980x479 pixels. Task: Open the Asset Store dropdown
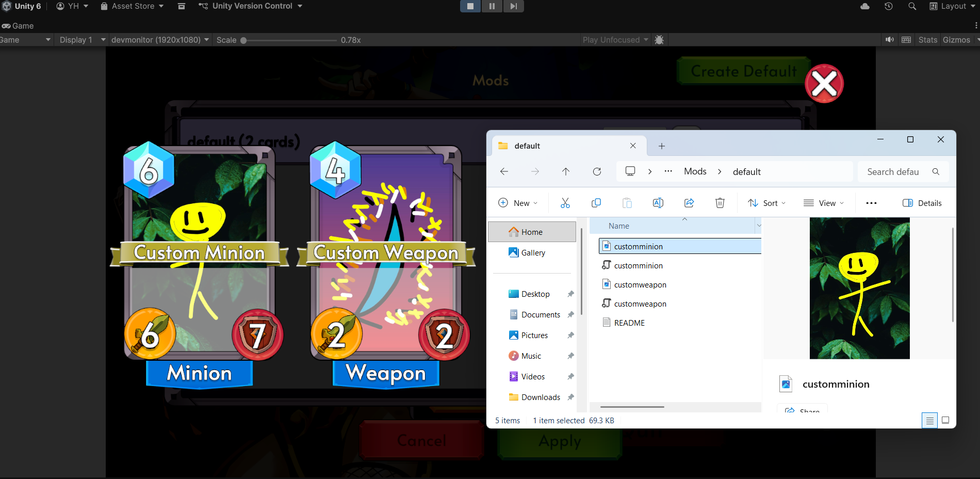(x=132, y=6)
